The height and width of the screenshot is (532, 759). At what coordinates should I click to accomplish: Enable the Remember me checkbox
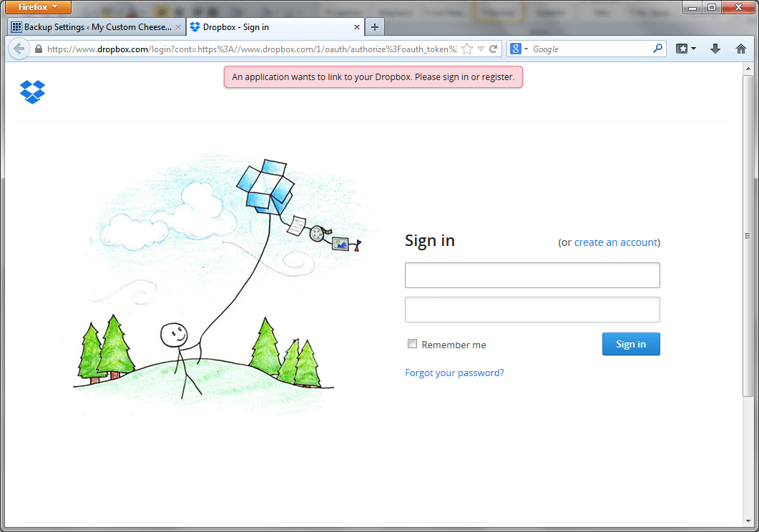[412, 344]
